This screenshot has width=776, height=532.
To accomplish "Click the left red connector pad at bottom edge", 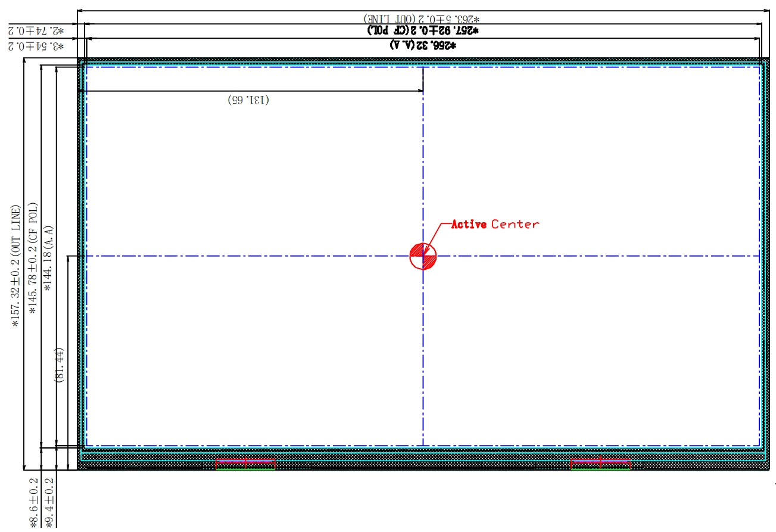I will [245, 464].
